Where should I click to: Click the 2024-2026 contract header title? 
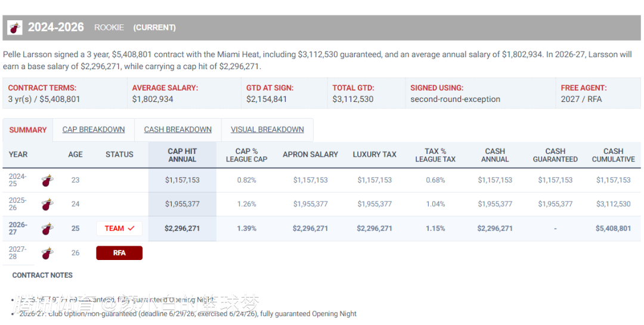click(56, 27)
